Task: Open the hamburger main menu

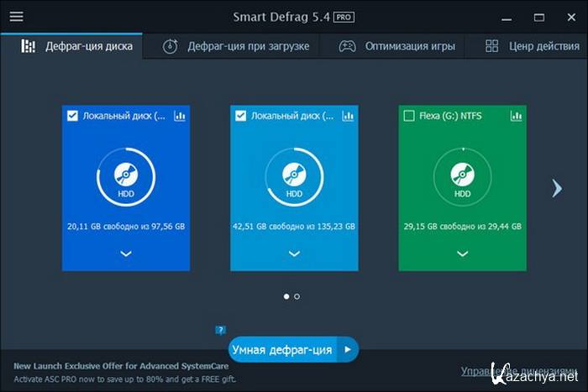Action: pos(16,17)
